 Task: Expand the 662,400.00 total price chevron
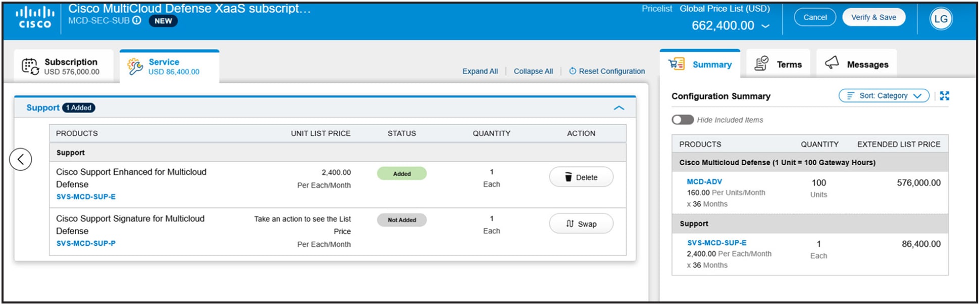point(765,26)
